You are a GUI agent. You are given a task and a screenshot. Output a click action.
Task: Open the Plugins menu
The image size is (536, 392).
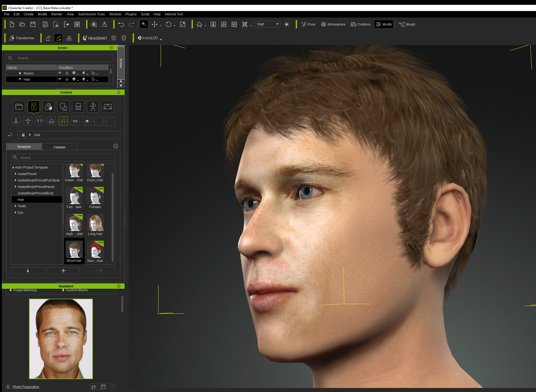click(x=131, y=14)
